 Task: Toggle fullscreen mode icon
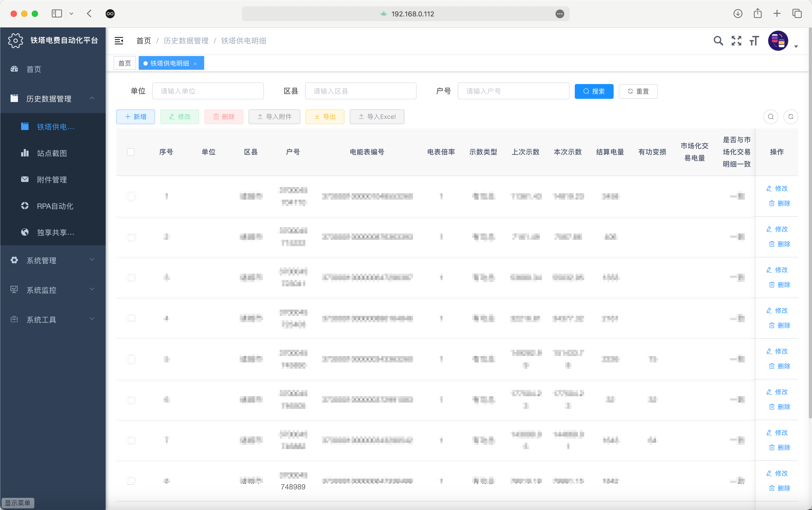click(736, 41)
